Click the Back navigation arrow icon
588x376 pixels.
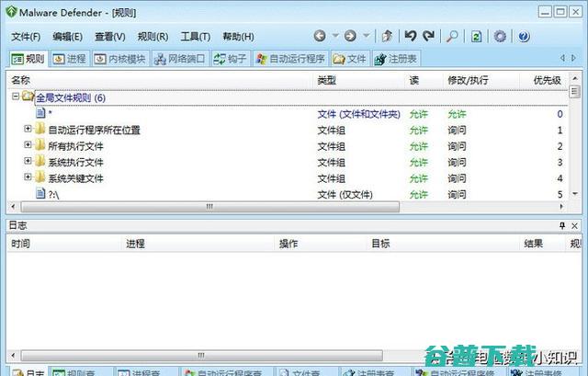tap(320, 36)
